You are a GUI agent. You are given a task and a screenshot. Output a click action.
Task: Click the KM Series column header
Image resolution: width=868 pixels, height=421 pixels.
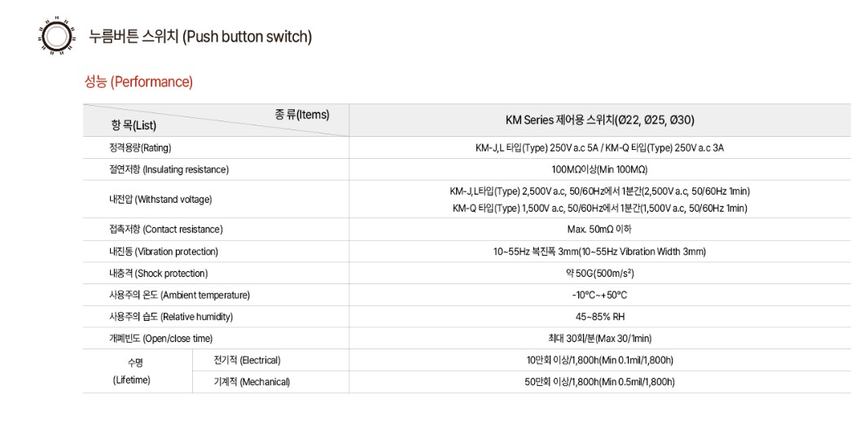point(599,120)
